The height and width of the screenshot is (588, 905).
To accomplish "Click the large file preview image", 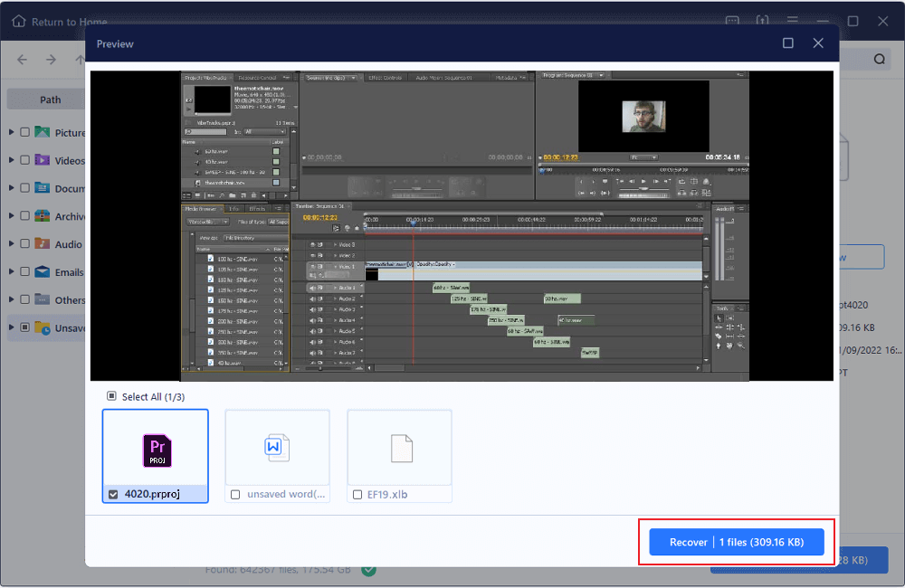I will pos(464,225).
